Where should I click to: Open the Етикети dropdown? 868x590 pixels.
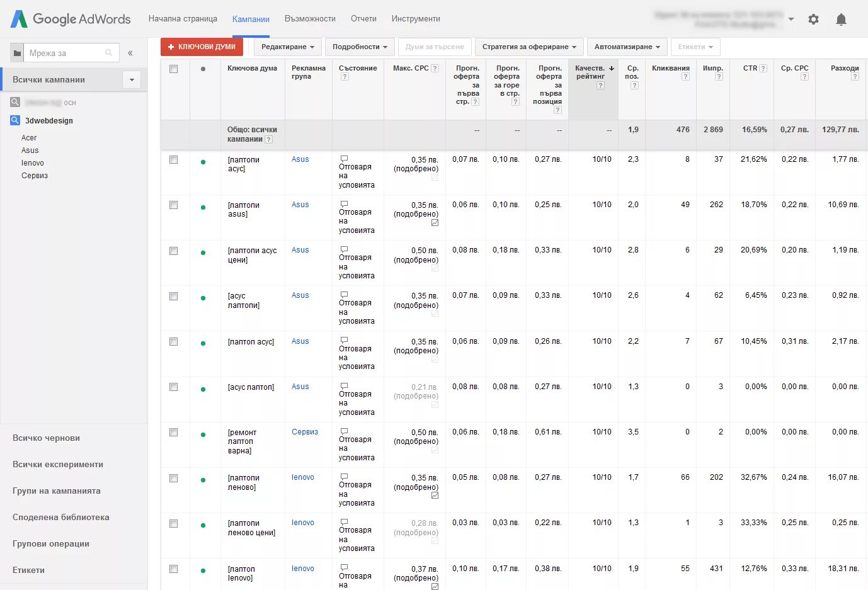[x=695, y=47]
